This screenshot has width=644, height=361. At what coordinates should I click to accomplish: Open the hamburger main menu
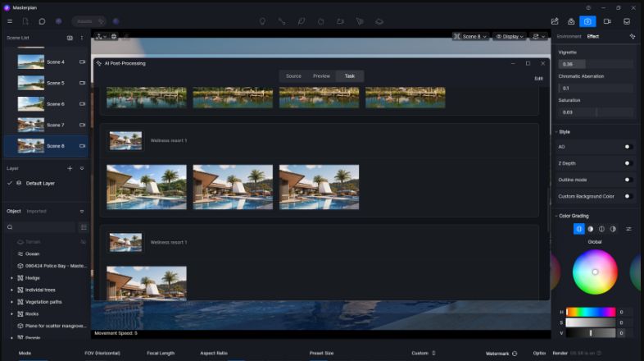tap(10, 21)
